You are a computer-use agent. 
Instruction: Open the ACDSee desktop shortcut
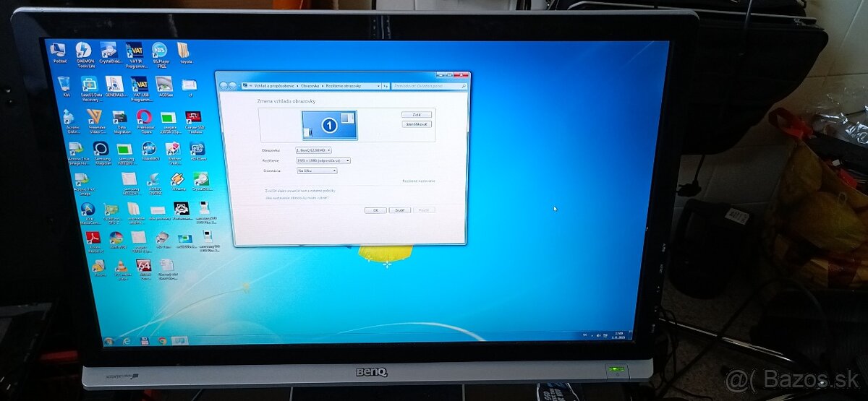click(165, 87)
